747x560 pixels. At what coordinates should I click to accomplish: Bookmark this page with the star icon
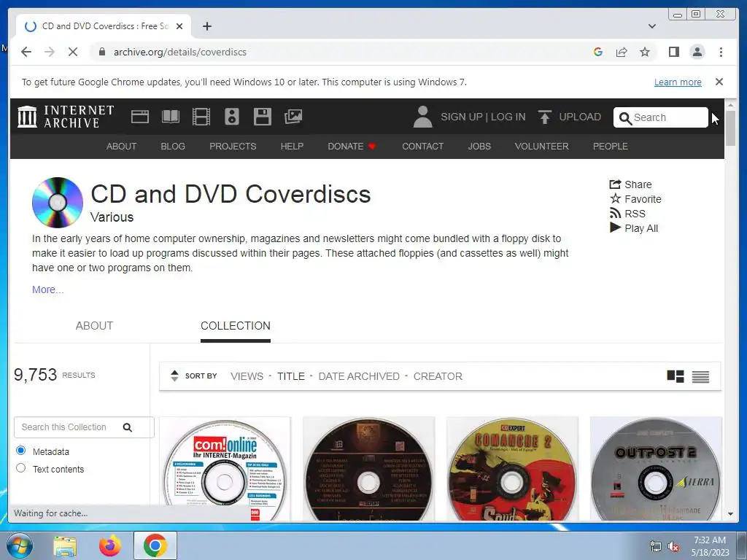645,52
